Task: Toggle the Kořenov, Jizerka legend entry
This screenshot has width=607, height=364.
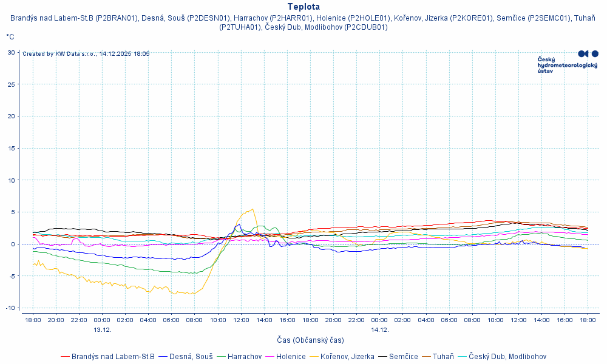Action: point(347,357)
